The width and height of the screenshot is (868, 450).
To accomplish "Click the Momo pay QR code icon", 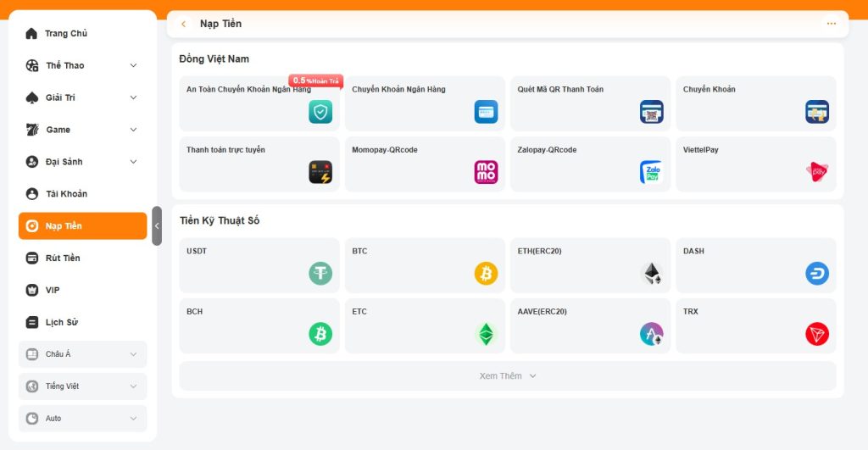I will point(486,172).
